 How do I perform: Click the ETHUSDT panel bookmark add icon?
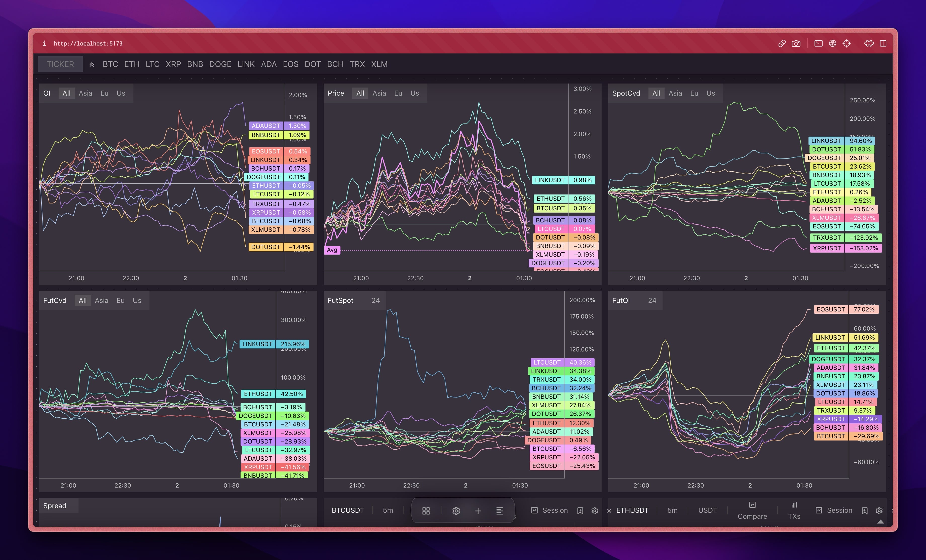[x=865, y=510]
